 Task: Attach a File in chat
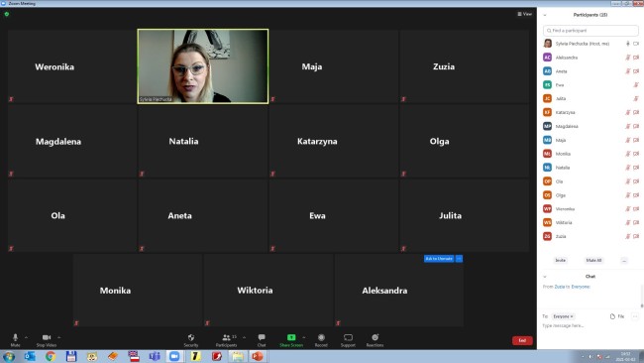coord(617,316)
